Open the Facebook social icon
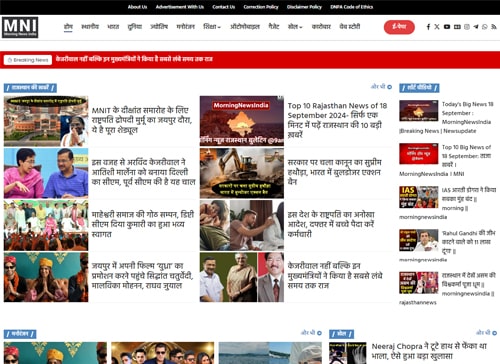 coord(428,27)
